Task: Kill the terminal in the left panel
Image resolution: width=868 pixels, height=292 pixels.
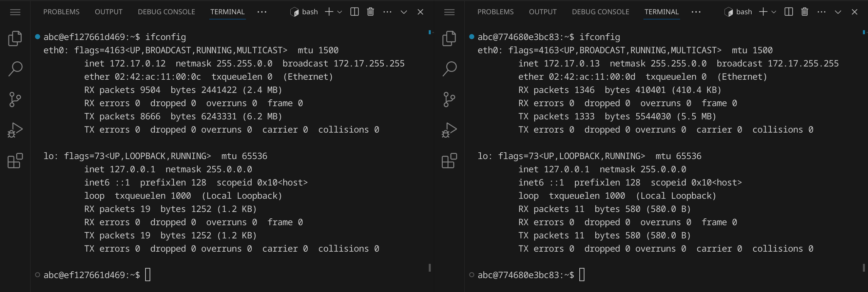Action: (x=370, y=12)
